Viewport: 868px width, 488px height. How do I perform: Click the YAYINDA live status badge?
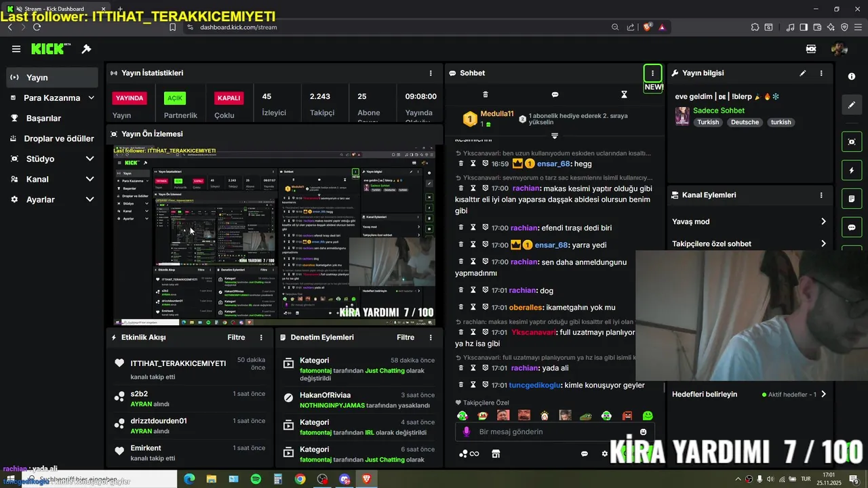[130, 98]
